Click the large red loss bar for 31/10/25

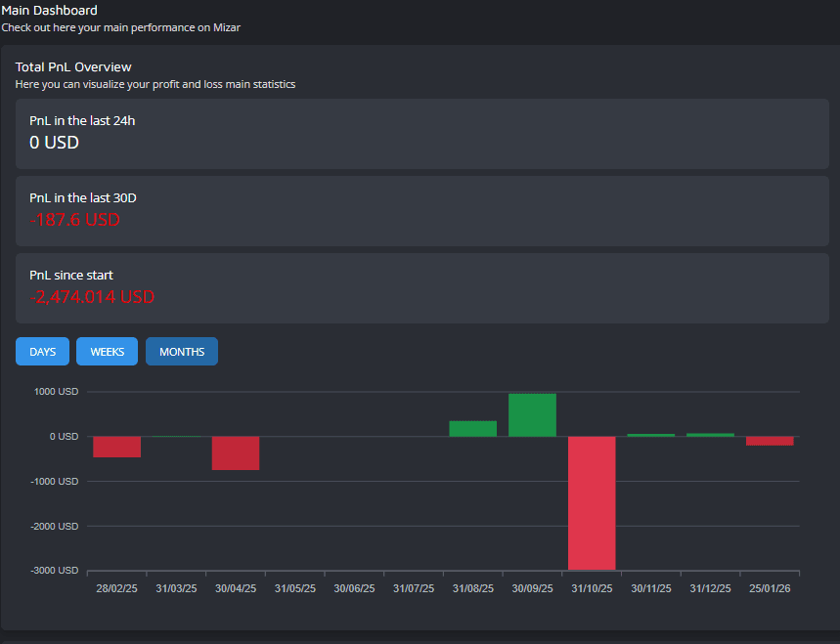(x=591, y=503)
